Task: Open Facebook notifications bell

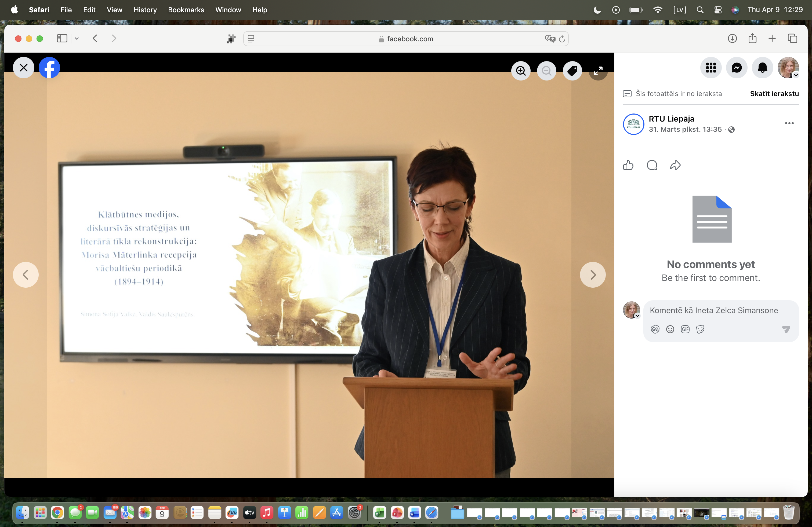Action: click(x=763, y=68)
